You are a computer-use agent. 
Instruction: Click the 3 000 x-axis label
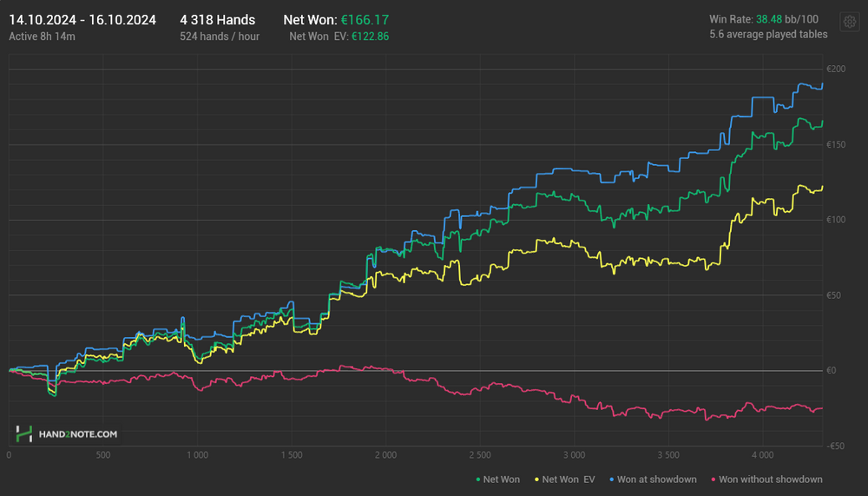point(574,455)
